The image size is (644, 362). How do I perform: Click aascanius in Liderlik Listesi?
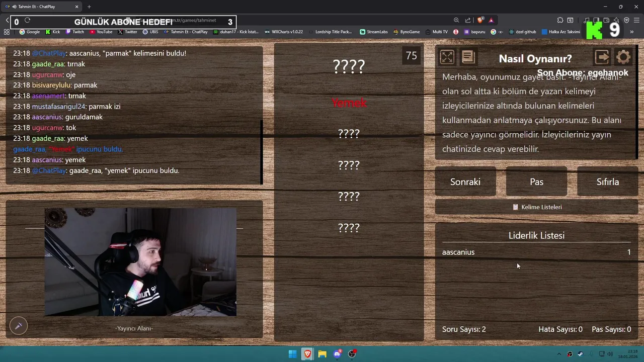458,252
